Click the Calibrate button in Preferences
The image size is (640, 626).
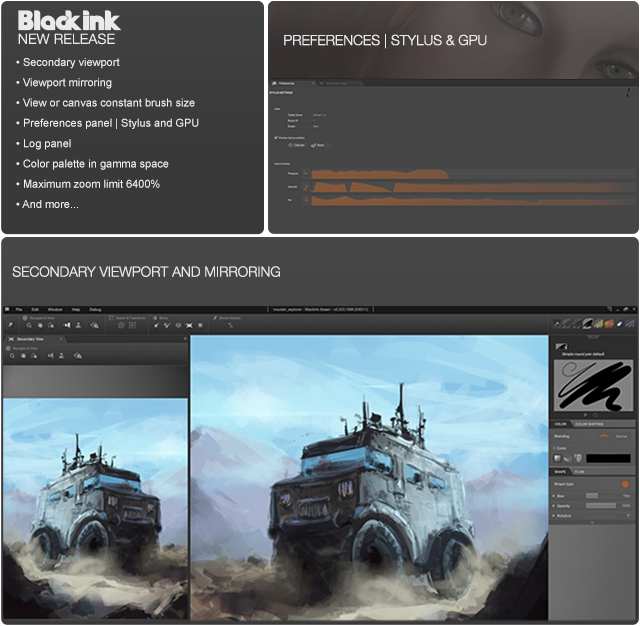point(297,145)
